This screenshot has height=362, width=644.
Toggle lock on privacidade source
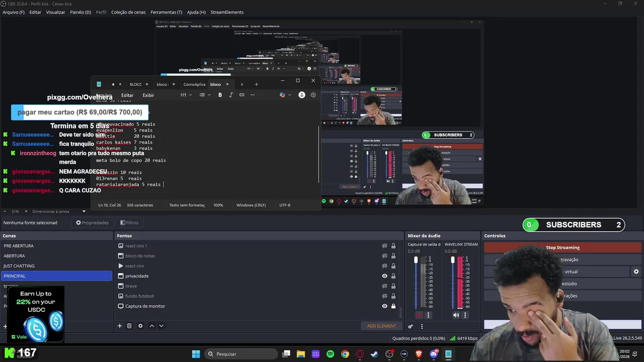point(393,276)
